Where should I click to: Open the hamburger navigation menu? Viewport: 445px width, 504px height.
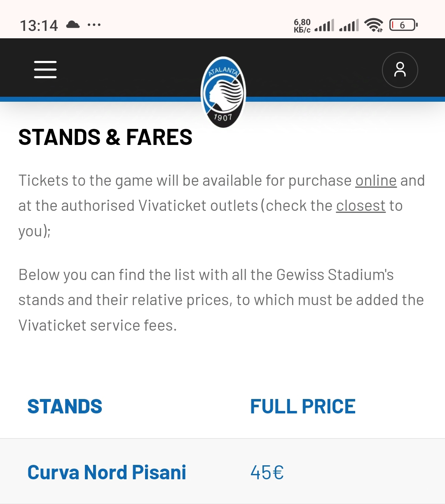pos(45,69)
